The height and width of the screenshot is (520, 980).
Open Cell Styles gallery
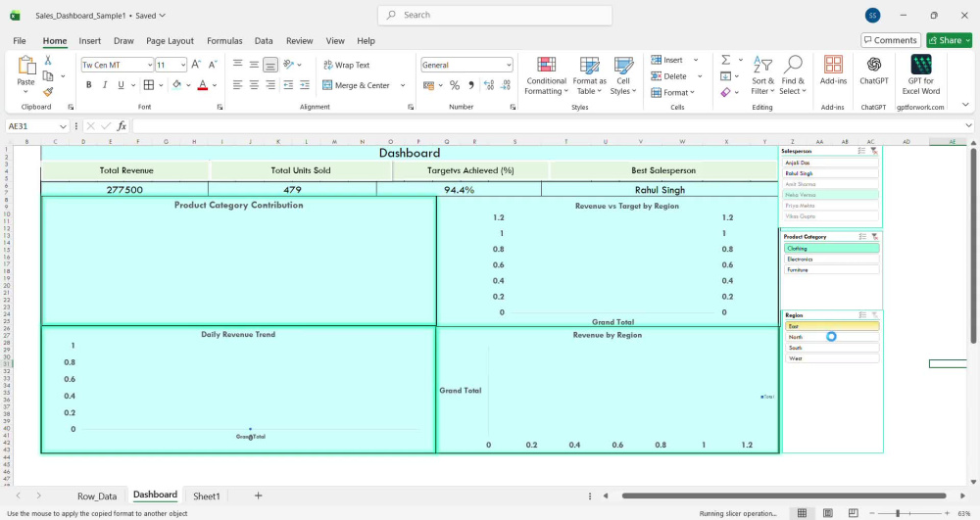(x=623, y=75)
